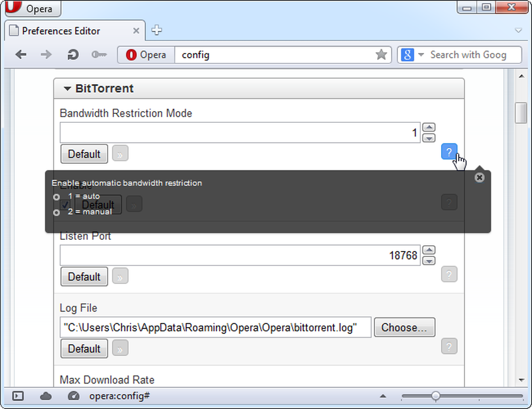Bookmark page with the star icon
The image size is (532, 409).
click(381, 55)
